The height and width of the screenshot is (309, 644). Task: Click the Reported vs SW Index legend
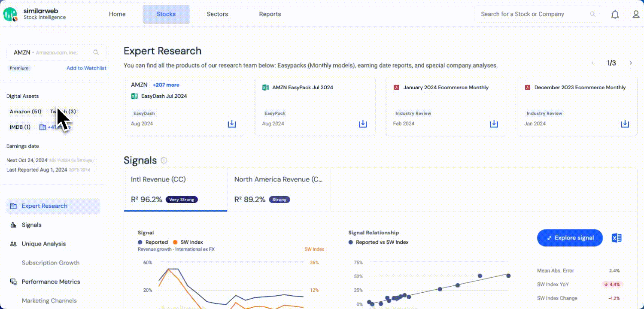378,242
